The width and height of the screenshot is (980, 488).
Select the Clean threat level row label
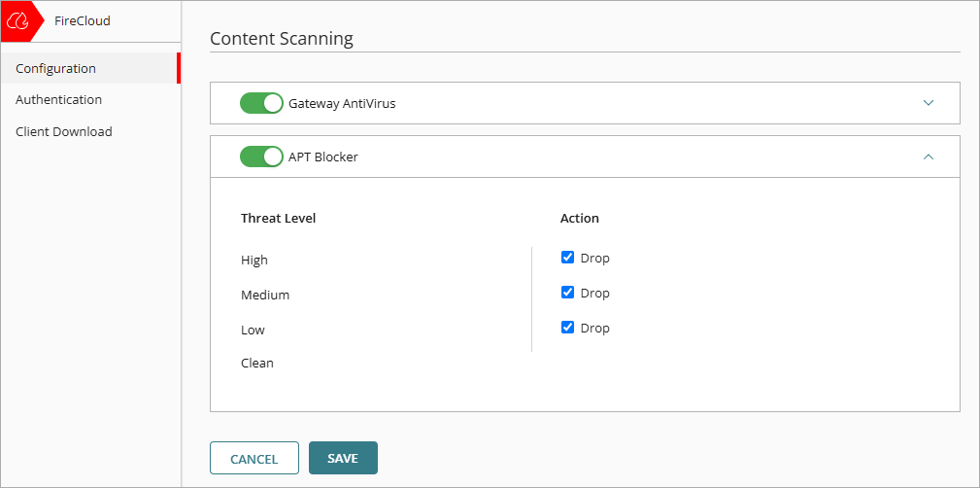point(257,363)
